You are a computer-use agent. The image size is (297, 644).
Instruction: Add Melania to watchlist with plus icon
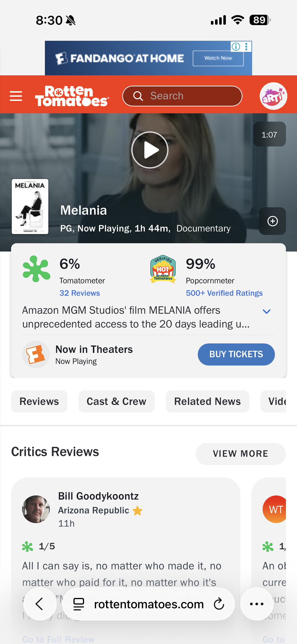(x=273, y=221)
